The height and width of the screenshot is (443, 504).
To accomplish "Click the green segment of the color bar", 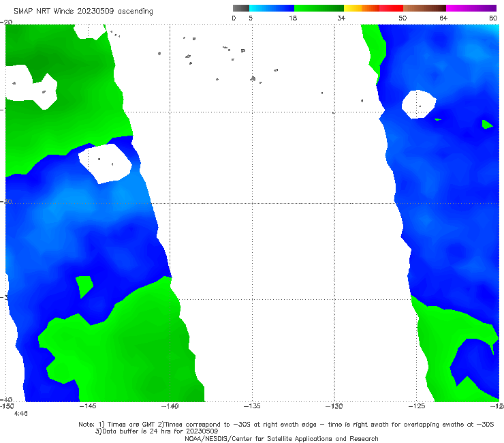I will (x=319, y=8).
